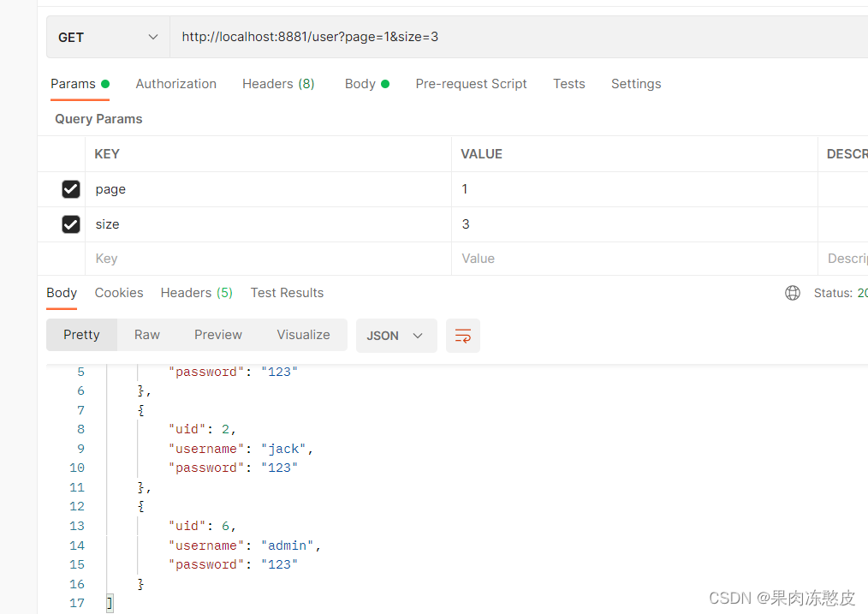Open the Tests tab

point(568,84)
